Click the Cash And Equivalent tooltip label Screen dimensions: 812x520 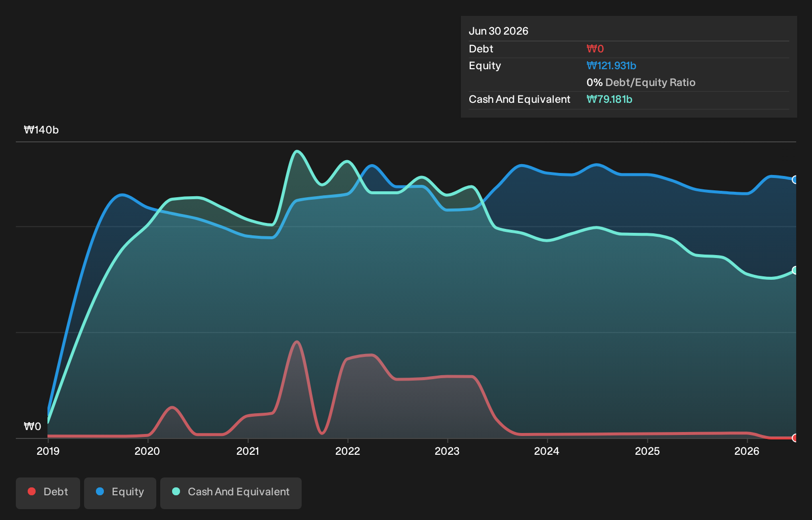coord(519,99)
